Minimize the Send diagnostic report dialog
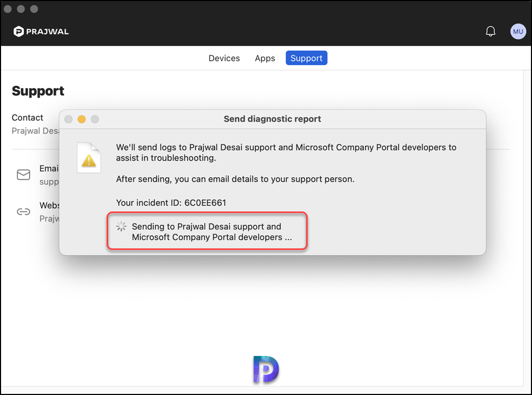The image size is (532, 395). click(x=82, y=119)
